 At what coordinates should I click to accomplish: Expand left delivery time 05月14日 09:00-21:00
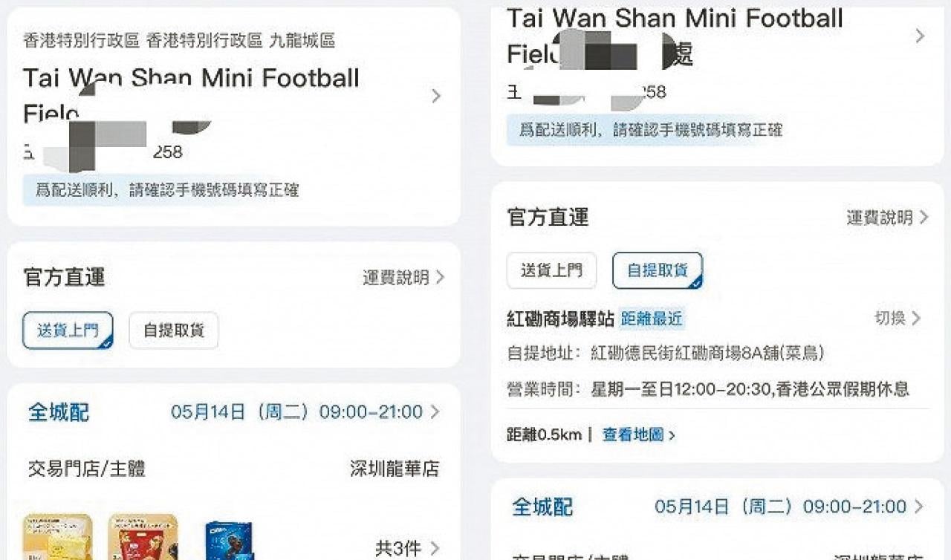point(305,412)
